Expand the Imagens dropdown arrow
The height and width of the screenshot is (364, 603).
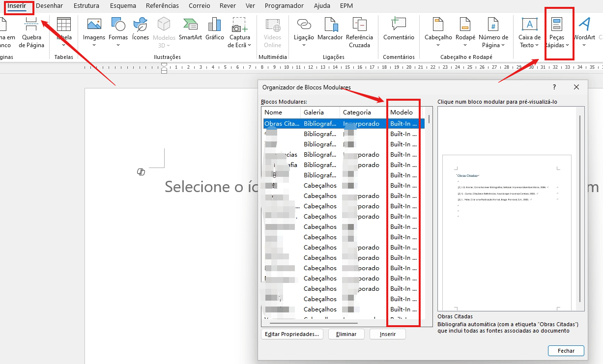point(94,45)
